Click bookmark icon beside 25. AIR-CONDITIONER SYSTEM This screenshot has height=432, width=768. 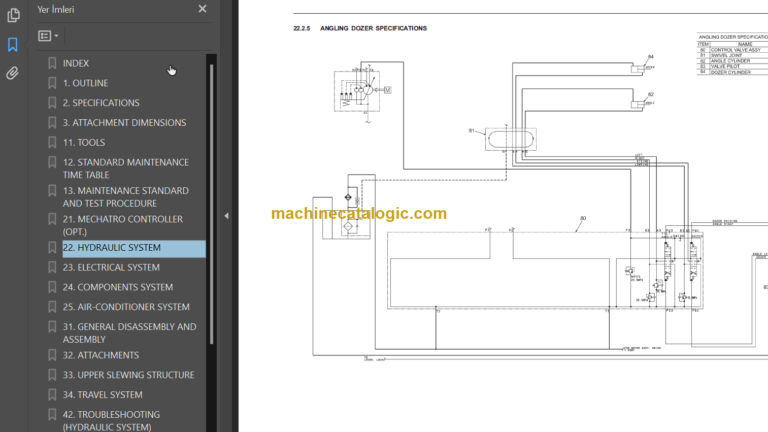pyautogui.click(x=52, y=307)
